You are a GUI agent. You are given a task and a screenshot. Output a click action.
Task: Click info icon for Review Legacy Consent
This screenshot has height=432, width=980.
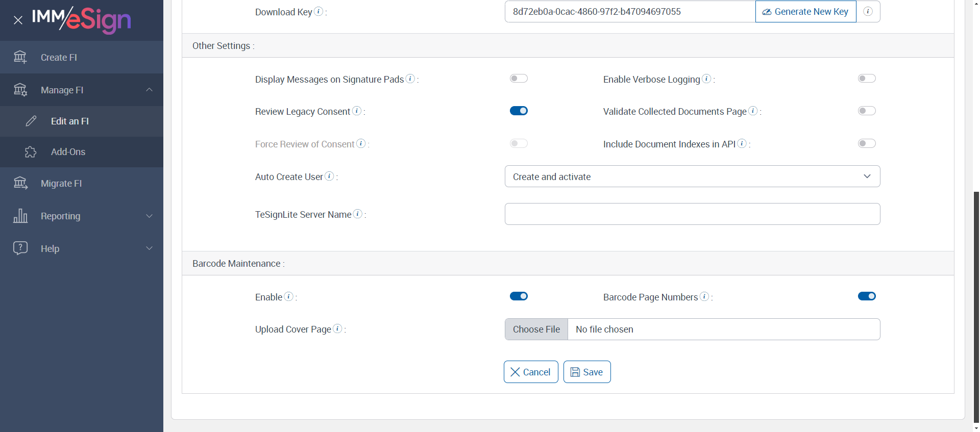(x=357, y=111)
